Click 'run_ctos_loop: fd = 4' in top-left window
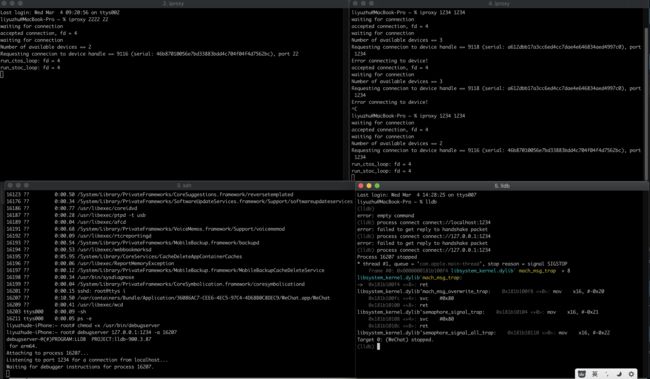 [30, 61]
